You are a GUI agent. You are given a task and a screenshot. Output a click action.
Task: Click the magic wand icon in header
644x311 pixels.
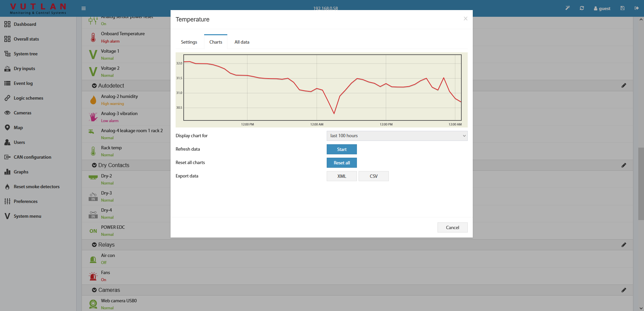[567, 8]
